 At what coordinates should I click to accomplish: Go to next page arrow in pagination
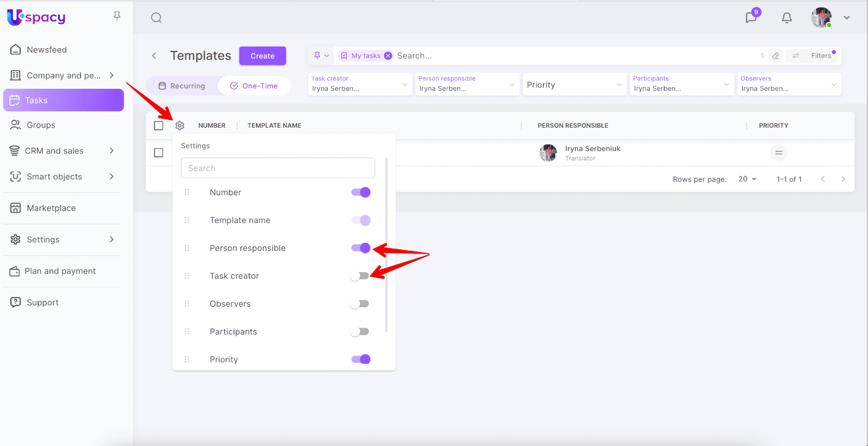coord(843,179)
